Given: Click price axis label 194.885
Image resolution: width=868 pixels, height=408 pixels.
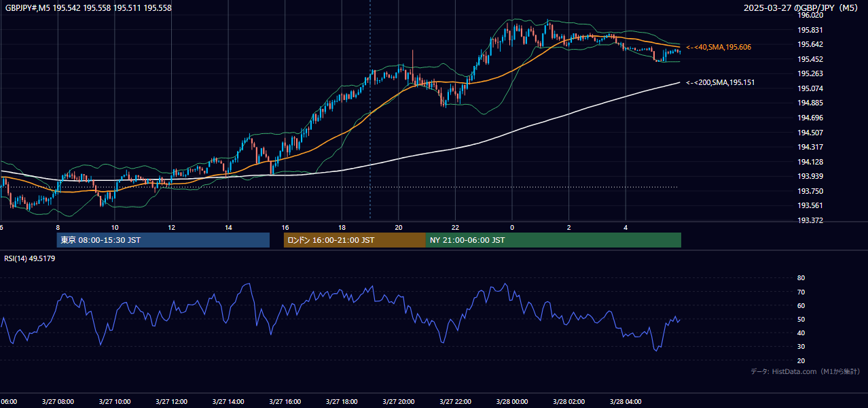Looking at the screenshot, I should tap(810, 103).
